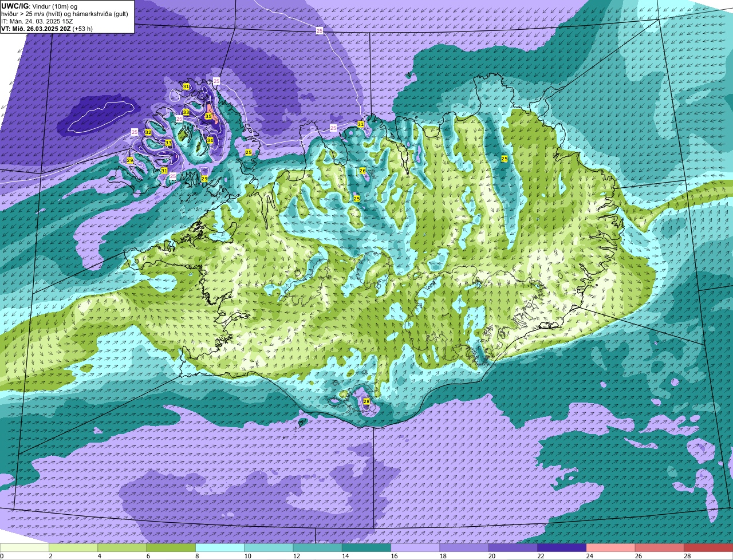Click the number 26 on the legend scale
This screenshot has height=560, width=733.
pos(638,556)
